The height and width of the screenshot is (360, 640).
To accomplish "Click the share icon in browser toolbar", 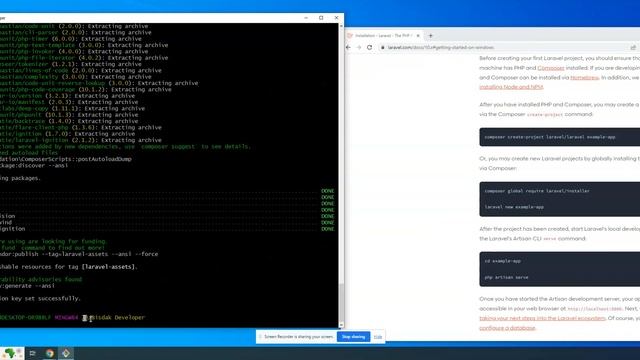I will [x=633, y=47].
